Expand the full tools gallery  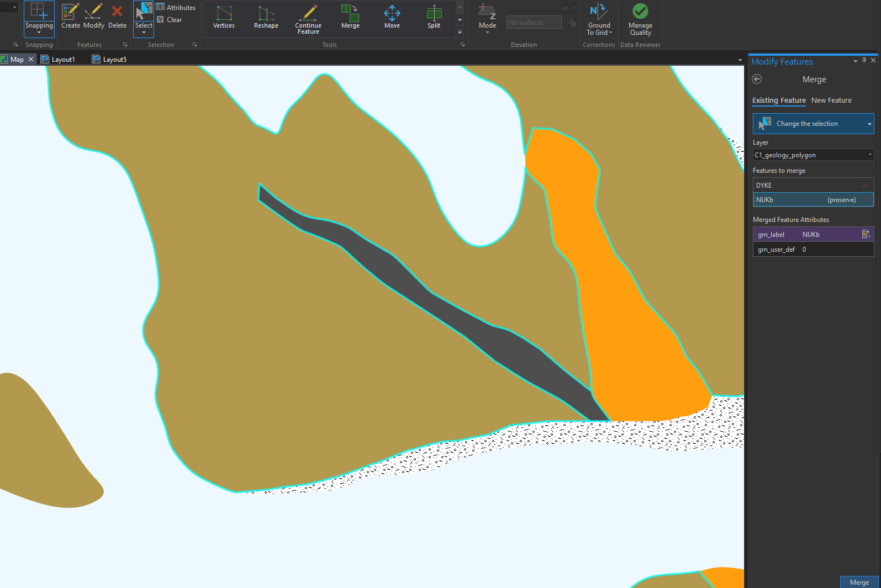[x=460, y=32]
